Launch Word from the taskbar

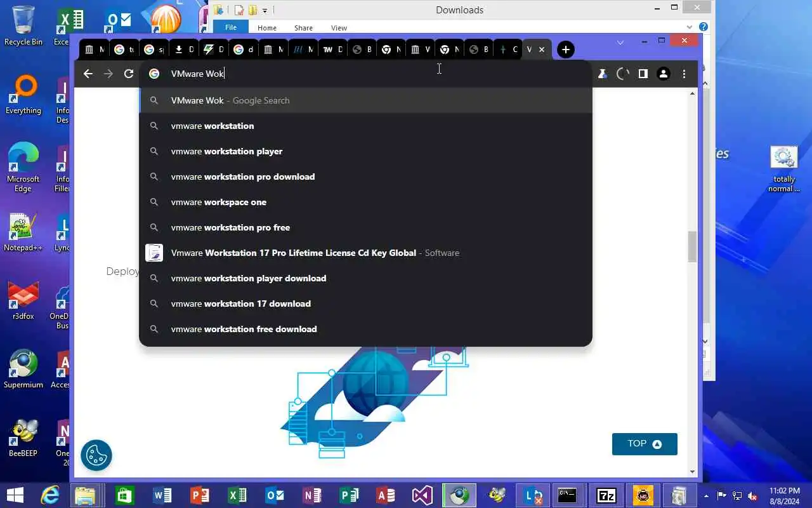[162, 495]
